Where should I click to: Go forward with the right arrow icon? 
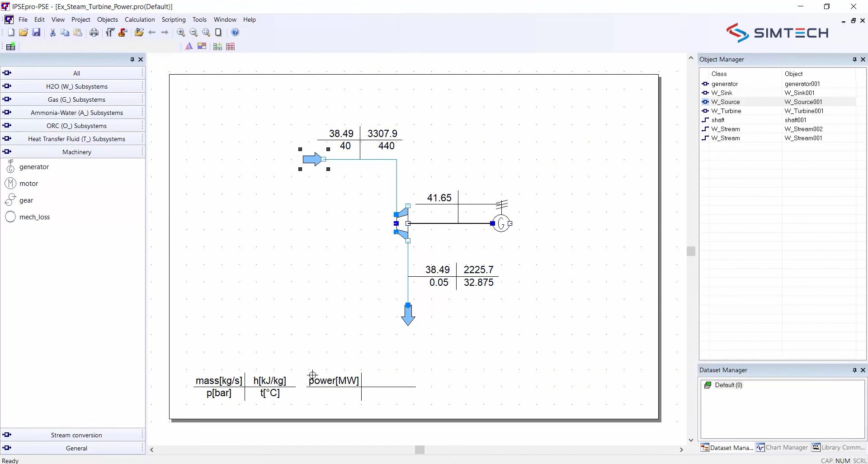tap(165, 33)
